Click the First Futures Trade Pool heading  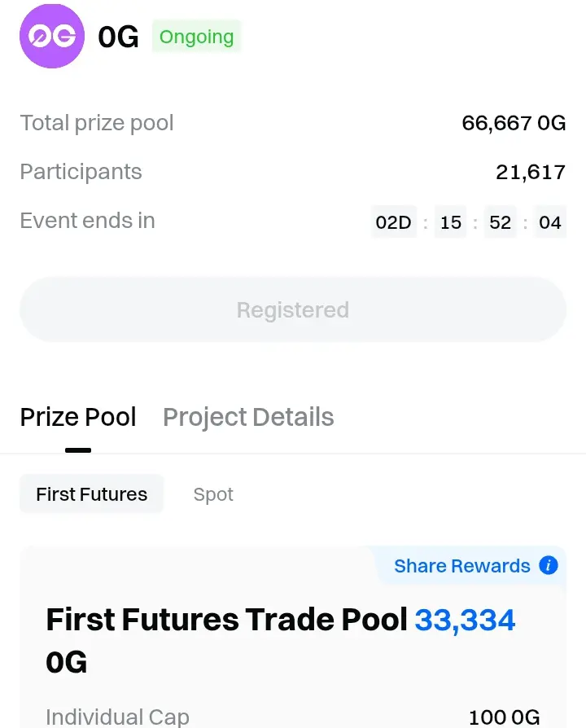tap(226, 621)
